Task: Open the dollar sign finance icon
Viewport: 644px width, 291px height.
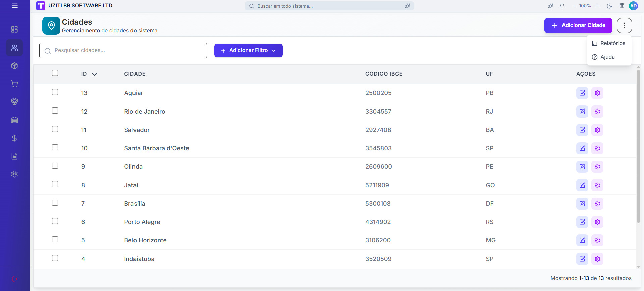Action: [14, 138]
